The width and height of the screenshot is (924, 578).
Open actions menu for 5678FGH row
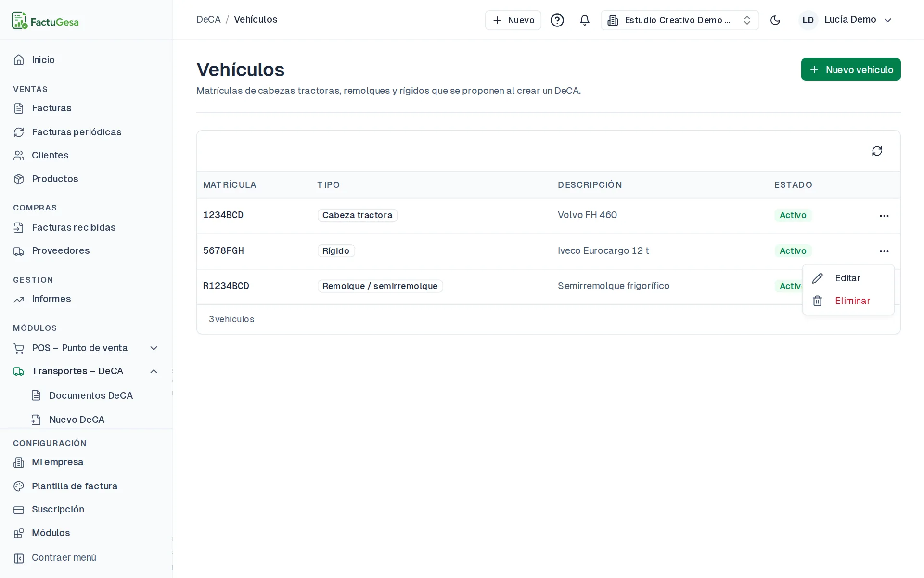click(x=884, y=251)
